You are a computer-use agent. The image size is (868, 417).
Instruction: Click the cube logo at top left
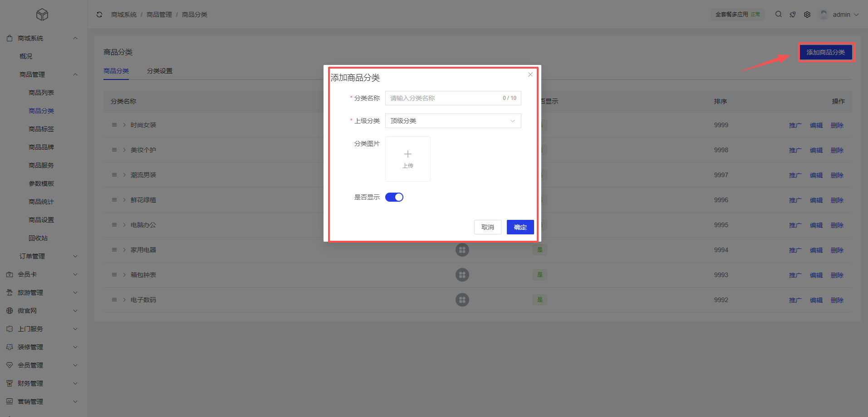42,15
